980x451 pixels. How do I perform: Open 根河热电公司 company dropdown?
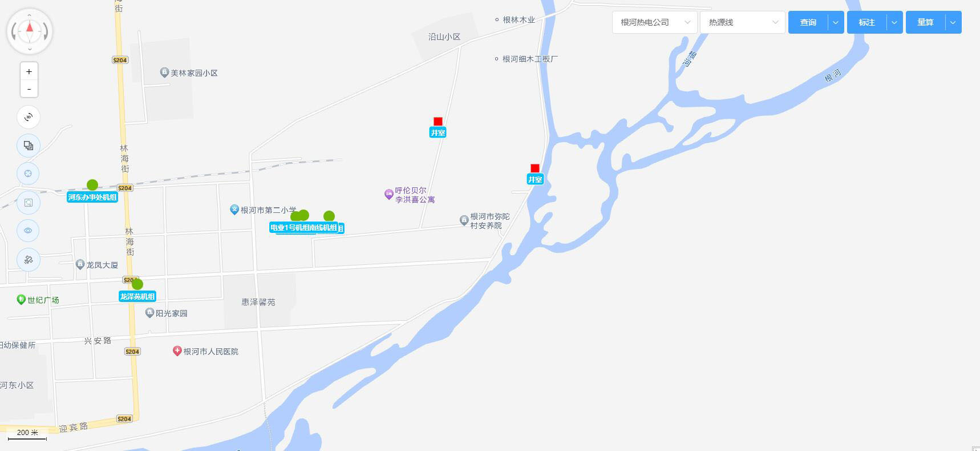(x=655, y=22)
